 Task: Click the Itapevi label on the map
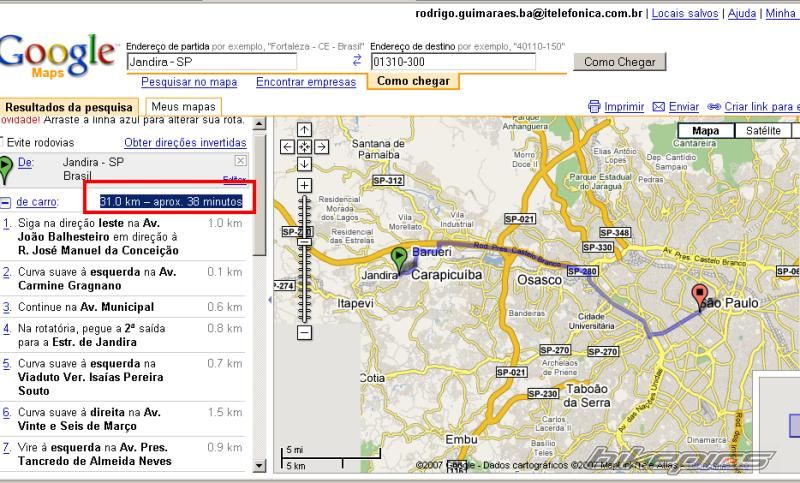point(356,303)
